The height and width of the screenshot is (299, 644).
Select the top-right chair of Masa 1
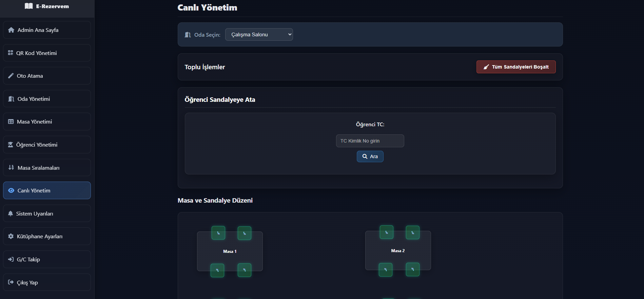245,233
